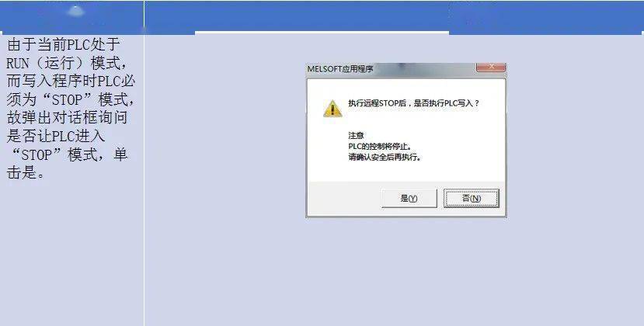Image resolution: width=644 pixels, height=326 pixels.
Task: Click the 是(Y) button to confirm
Action: tap(409, 198)
